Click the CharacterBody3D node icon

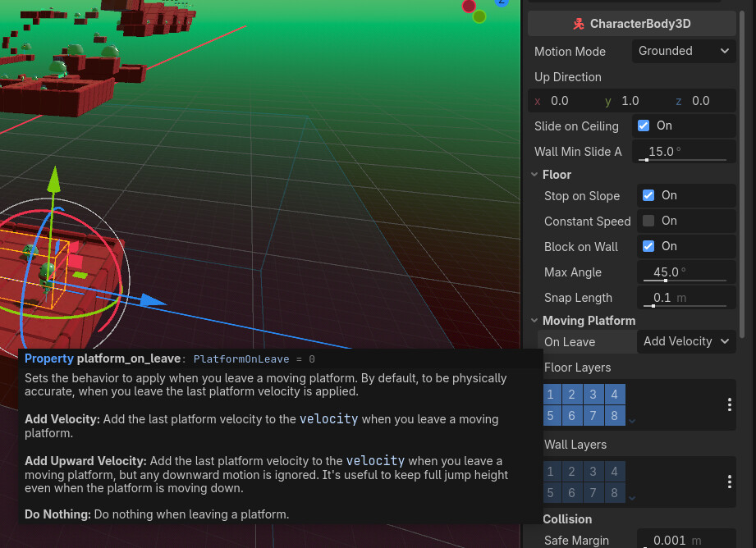[x=579, y=24]
